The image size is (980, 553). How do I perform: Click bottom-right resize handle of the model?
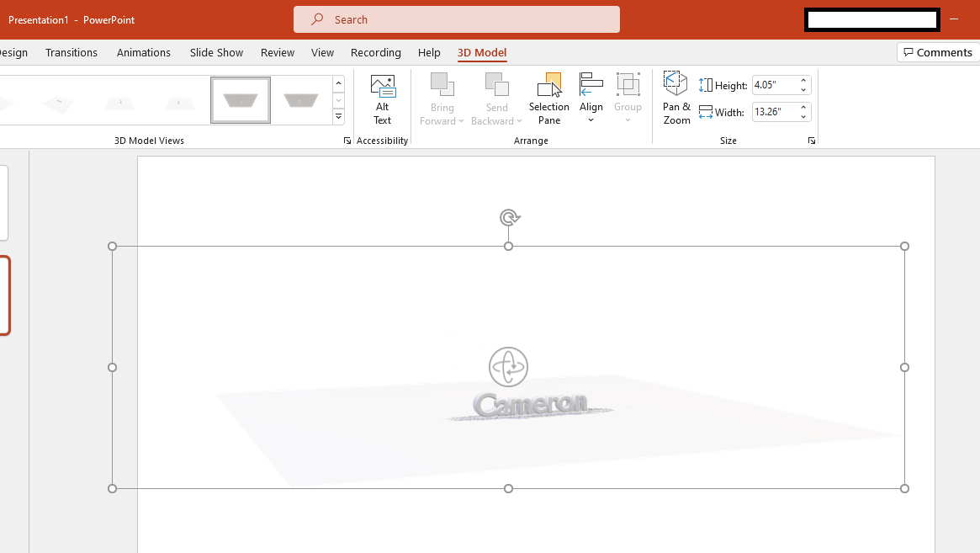point(904,488)
